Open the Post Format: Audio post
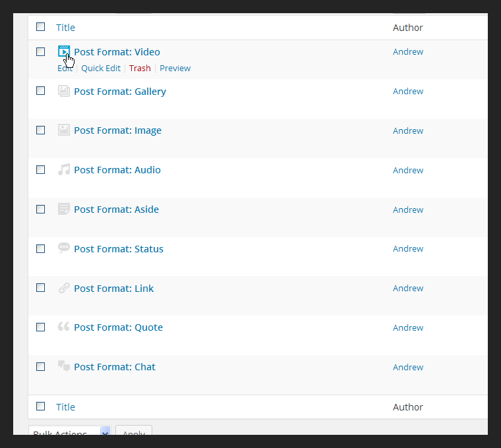 click(117, 170)
